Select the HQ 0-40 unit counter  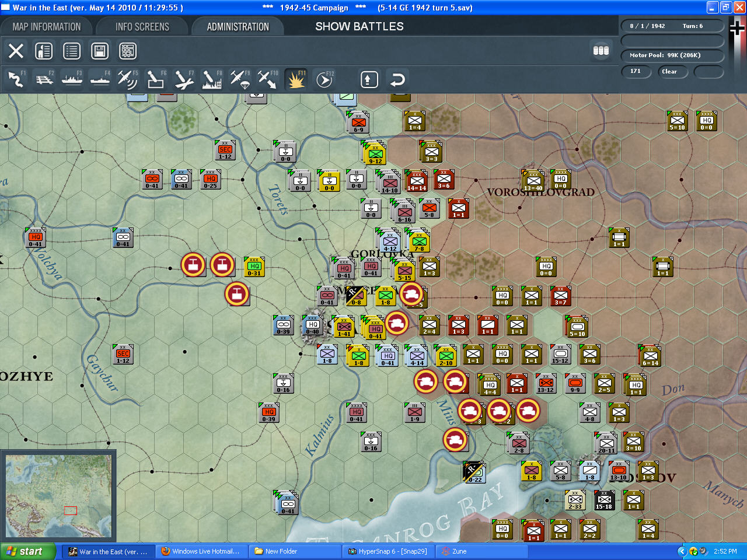pos(313,325)
